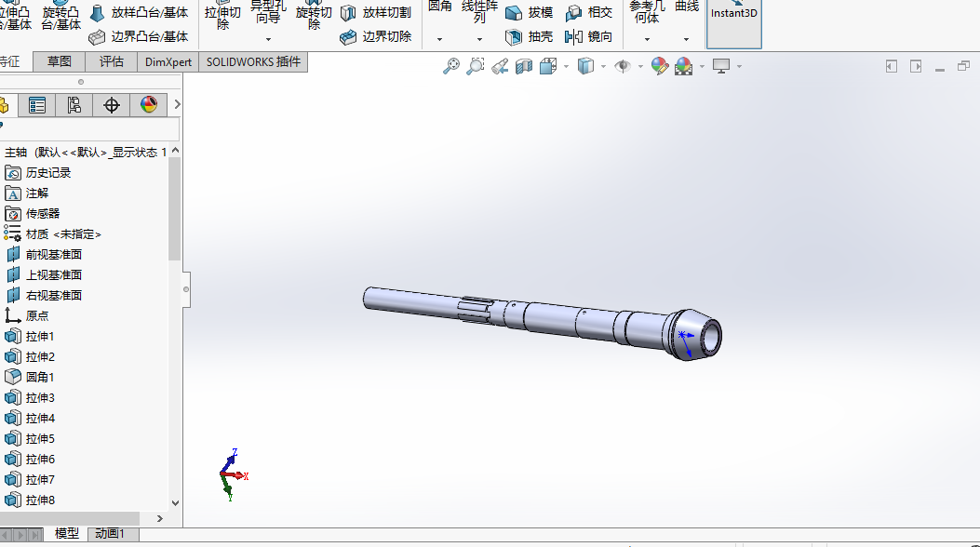Click the feature tree scroll down arrow
Viewport: 980px width, 547px height.
click(175, 503)
